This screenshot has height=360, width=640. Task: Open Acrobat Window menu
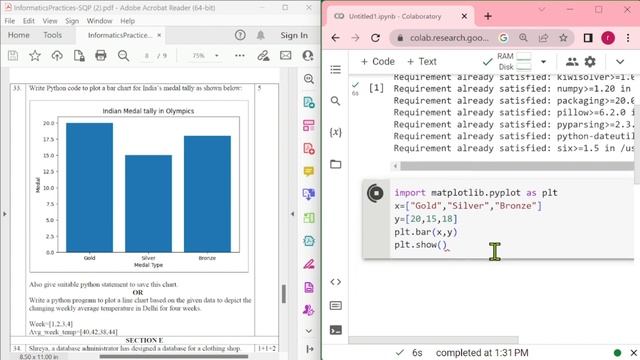pos(99,21)
